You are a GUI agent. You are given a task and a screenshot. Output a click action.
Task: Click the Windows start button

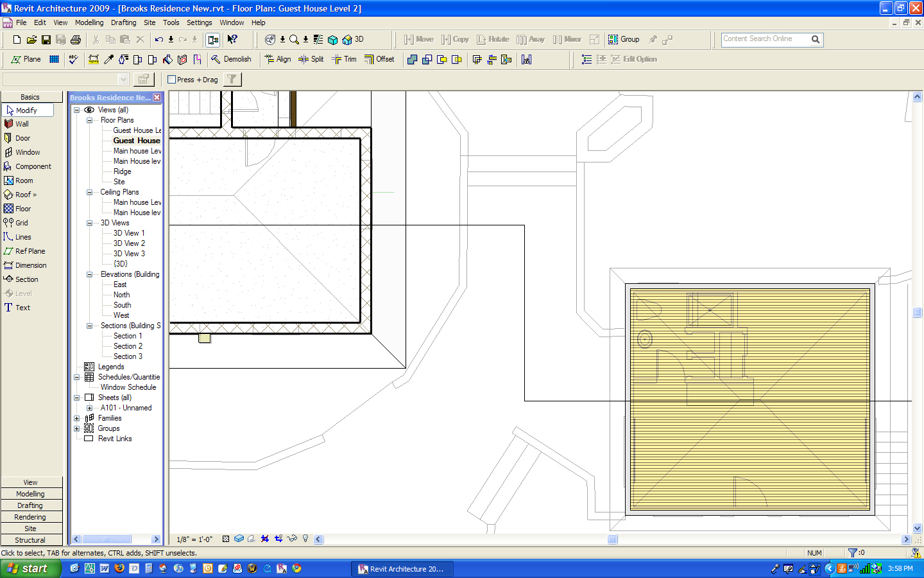[30, 568]
